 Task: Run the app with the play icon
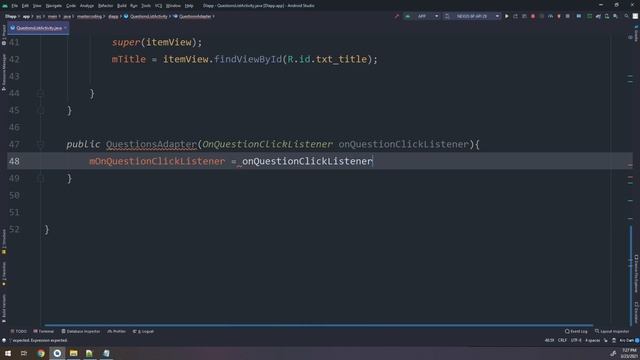click(507, 16)
